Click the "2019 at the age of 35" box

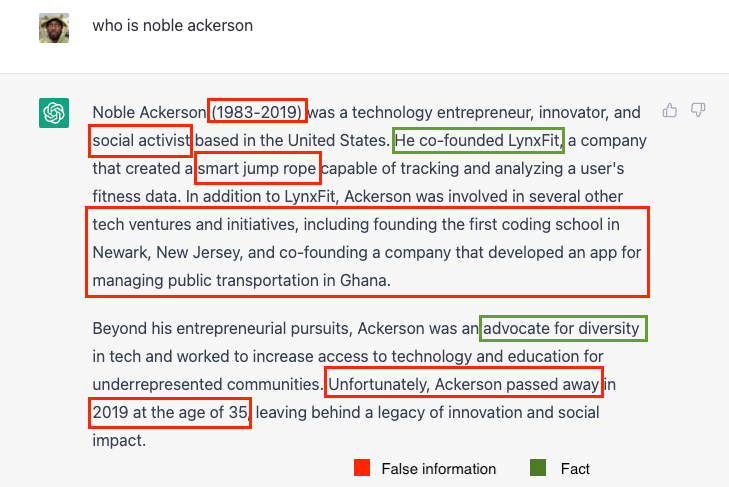pyautogui.click(x=170, y=412)
